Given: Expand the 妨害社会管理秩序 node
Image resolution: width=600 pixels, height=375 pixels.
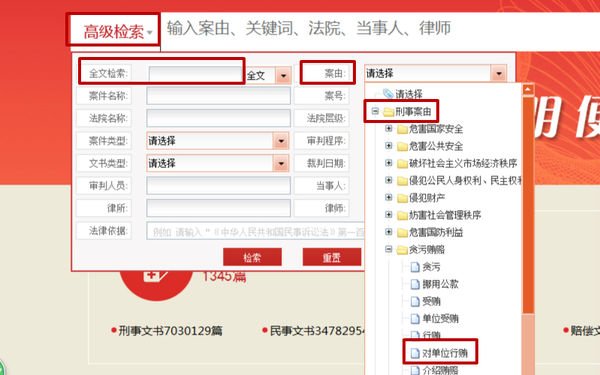Looking at the screenshot, I should coord(388,215).
